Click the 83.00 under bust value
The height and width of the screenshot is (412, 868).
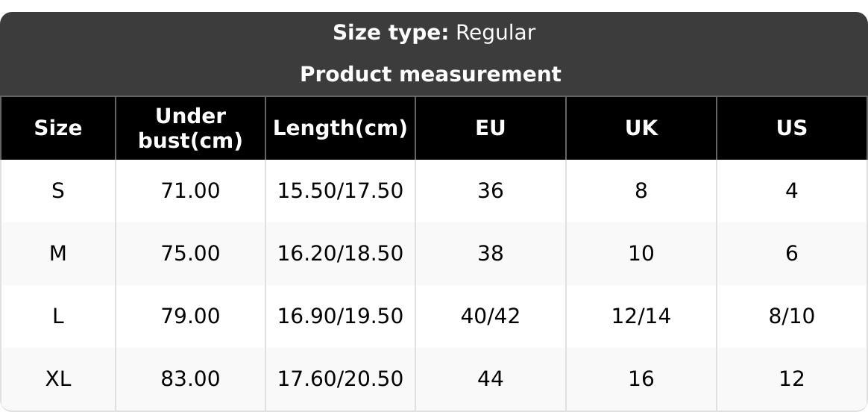(x=190, y=379)
